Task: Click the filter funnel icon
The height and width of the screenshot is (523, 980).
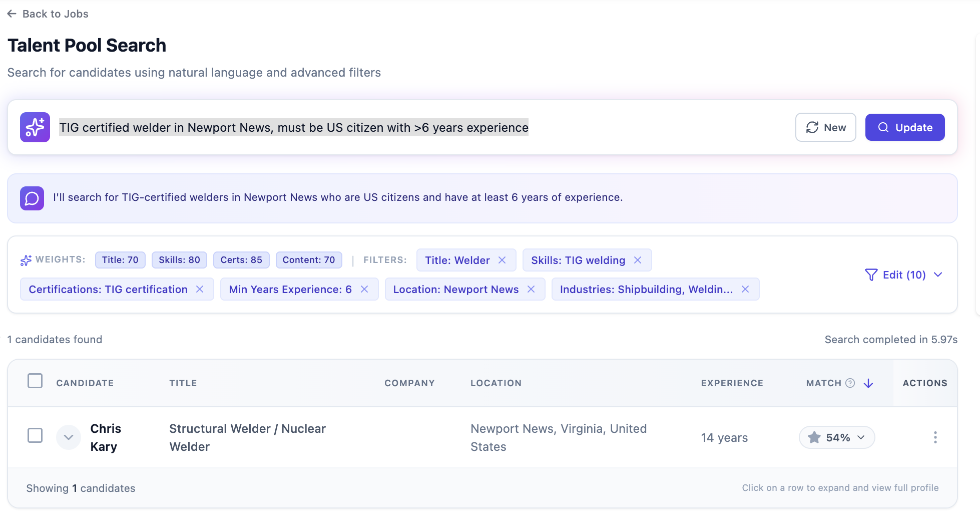Action: (x=871, y=275)
